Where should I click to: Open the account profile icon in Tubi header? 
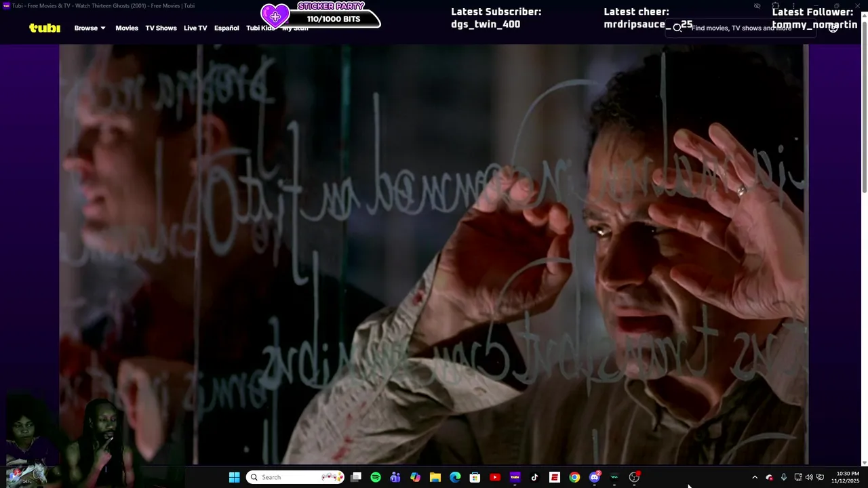tap(833, 28)
